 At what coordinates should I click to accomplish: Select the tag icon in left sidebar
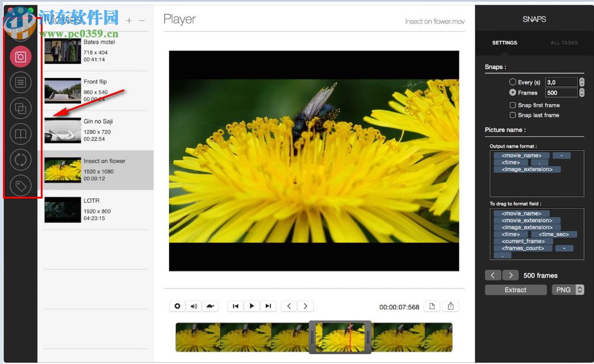pyautogui.click(x=20, y=185)
